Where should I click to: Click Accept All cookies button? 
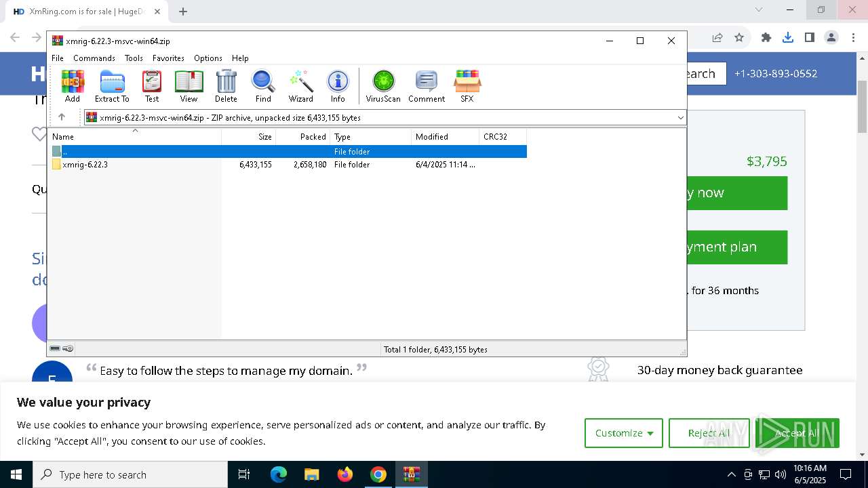click(797, 433)
